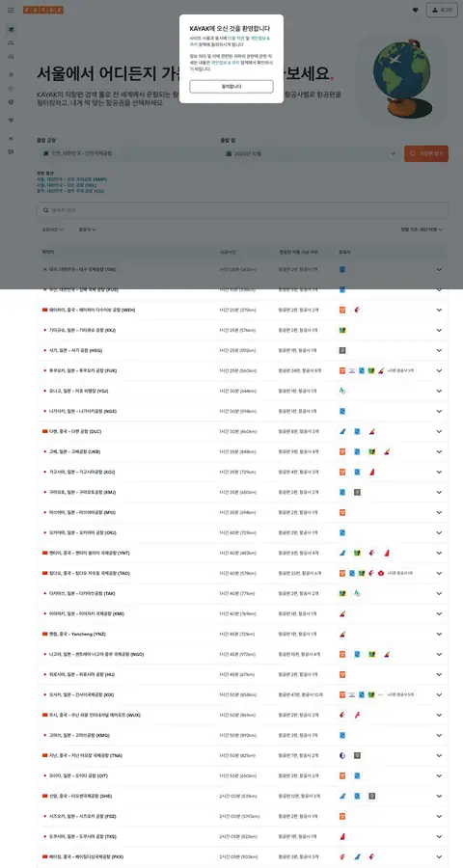Click the 2시간 00분 (1093km) duration cell
This screenshot has width=463, height=868.
tap(239, 817)
